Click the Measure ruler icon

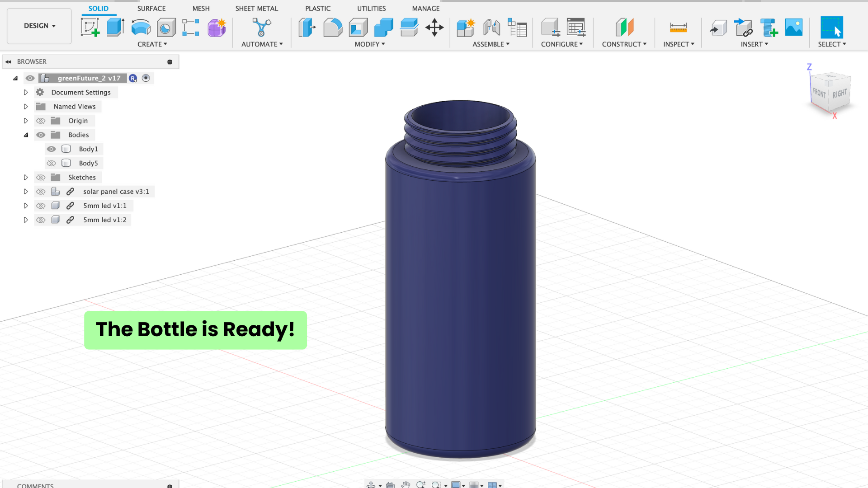click(678, 28)
